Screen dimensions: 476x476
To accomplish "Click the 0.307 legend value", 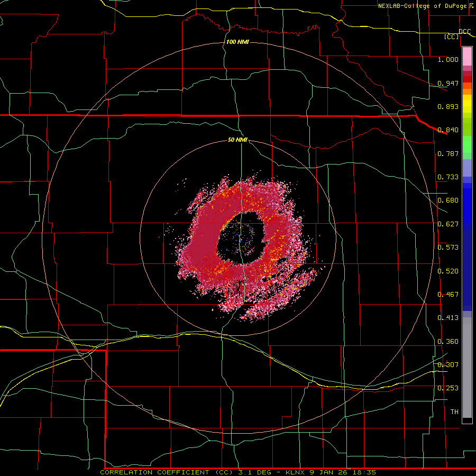I will 448,365.
